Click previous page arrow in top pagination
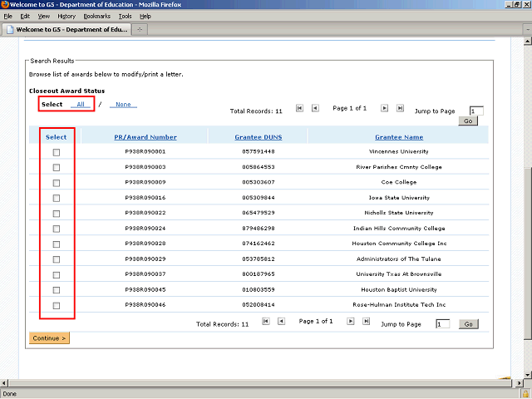This screenshot has height=399, width=532. pyautogui.click(x=315, y=108)
